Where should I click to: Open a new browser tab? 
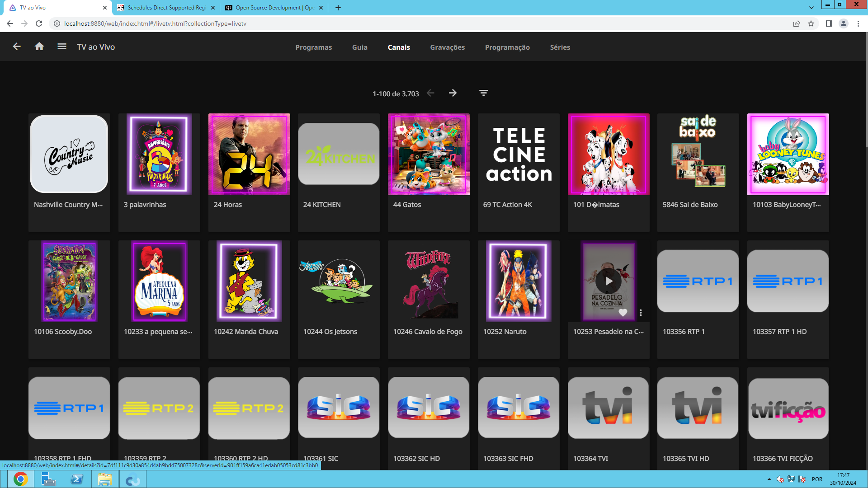tap(338, 8)
